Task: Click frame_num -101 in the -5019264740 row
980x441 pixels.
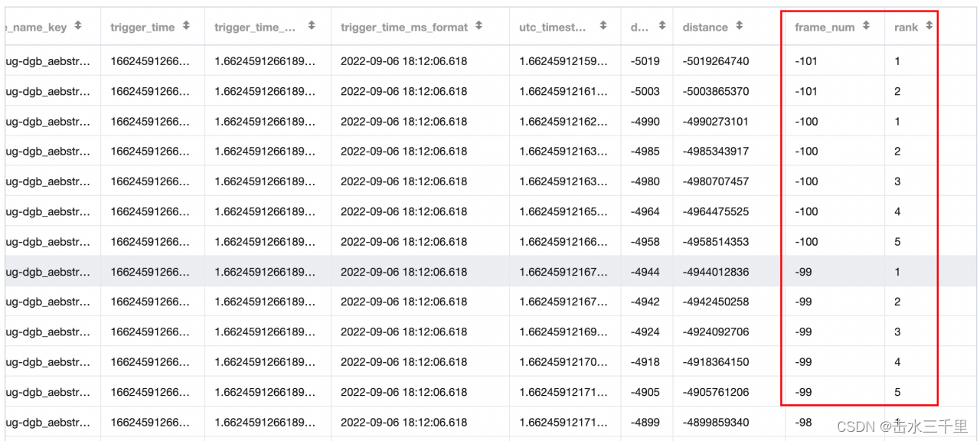Action: pos(806,61)
